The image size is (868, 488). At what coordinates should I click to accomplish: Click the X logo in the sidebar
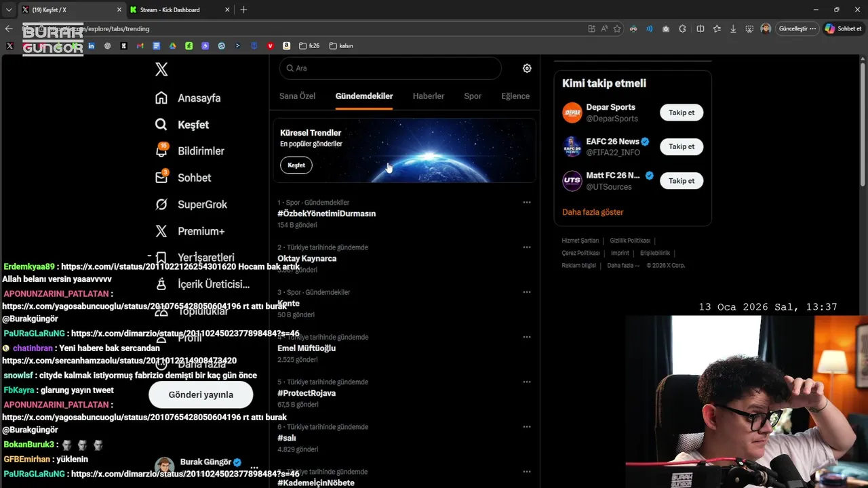coord(161,69)
